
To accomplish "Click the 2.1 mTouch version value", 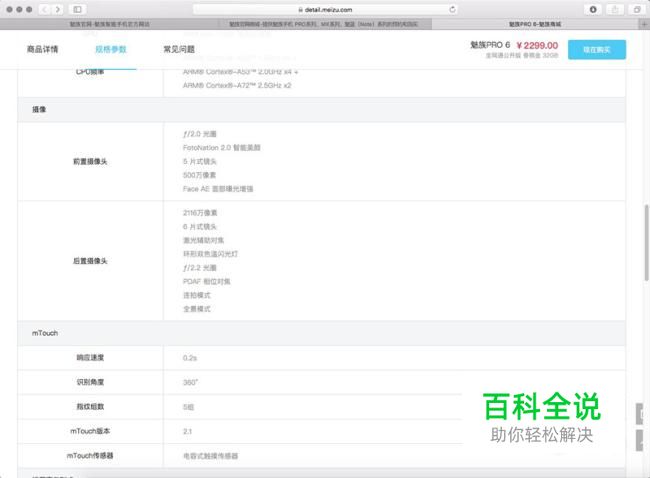I will 187,432.
